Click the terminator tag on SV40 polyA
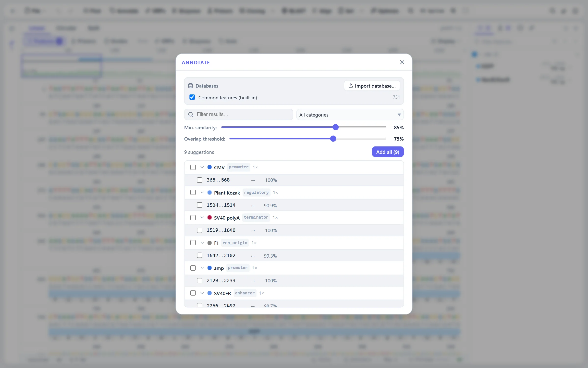This screenshot has width=588, height=368. point(256,218)
